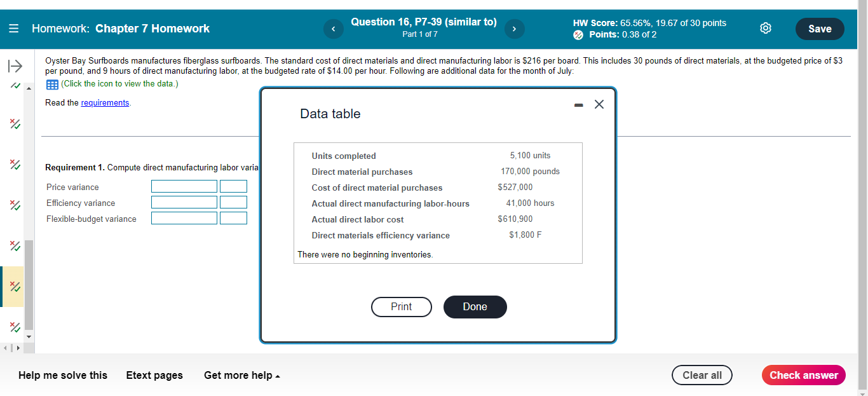Click inside the Price variance input field
The image size is (868, 396).
tap(184, 186)
